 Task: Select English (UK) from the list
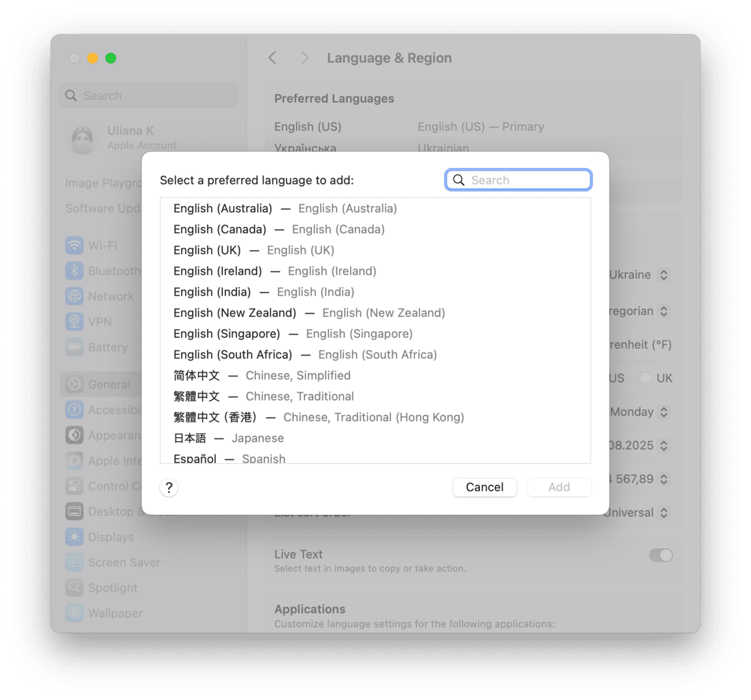375,251
